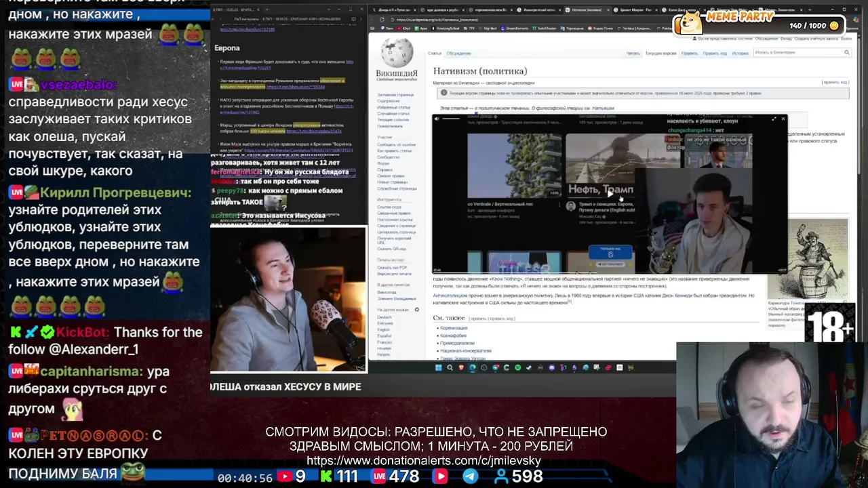Click the правка edit link beside См. также
Screen dimensions: 868x488
click(x=479, y=319)
